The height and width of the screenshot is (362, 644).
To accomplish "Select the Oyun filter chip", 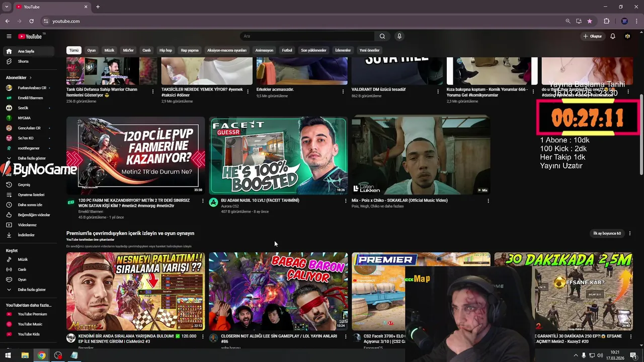I will (x=92, y=50).
